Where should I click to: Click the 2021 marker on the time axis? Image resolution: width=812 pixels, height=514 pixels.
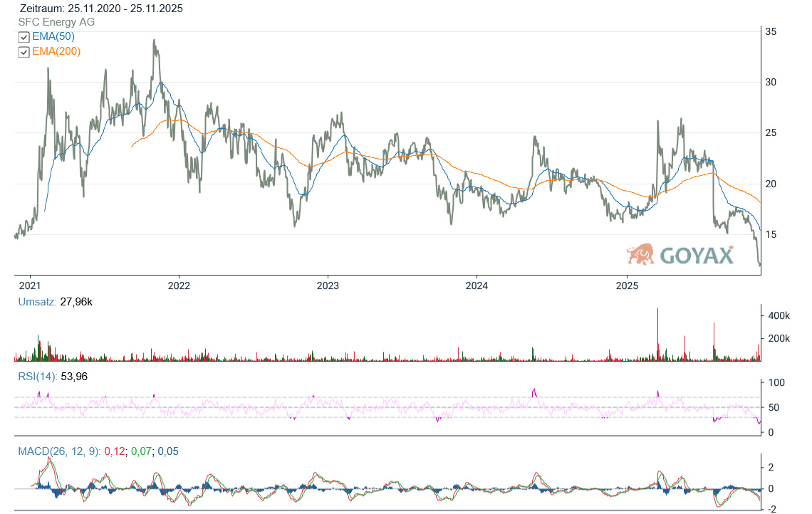pos(30,285)
